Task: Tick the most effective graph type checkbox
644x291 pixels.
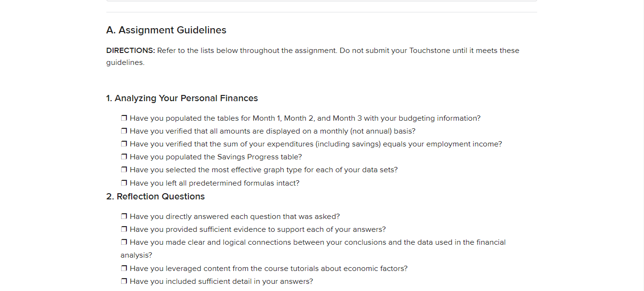Action: 124,170
